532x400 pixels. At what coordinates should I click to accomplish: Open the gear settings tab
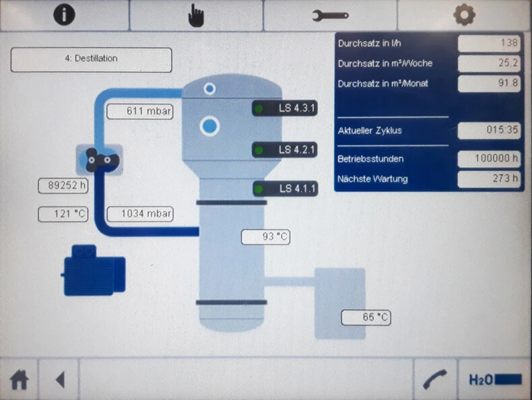click(464, 15)
